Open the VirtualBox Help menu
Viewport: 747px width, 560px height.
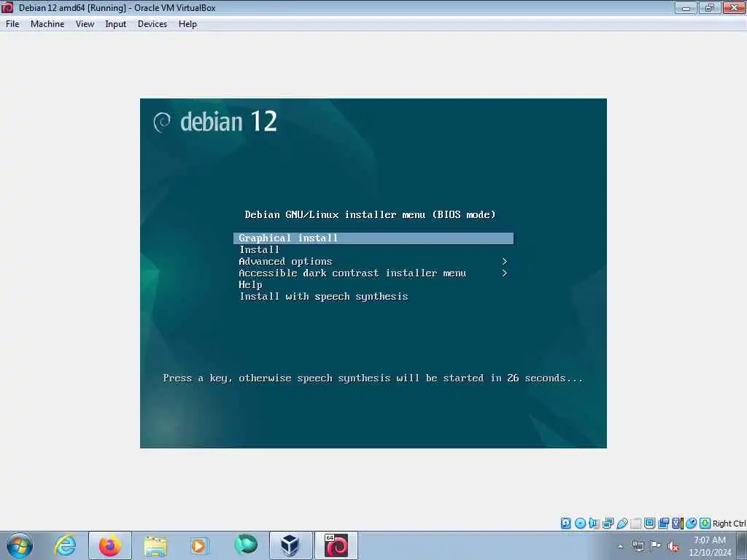tap(187, 24)
